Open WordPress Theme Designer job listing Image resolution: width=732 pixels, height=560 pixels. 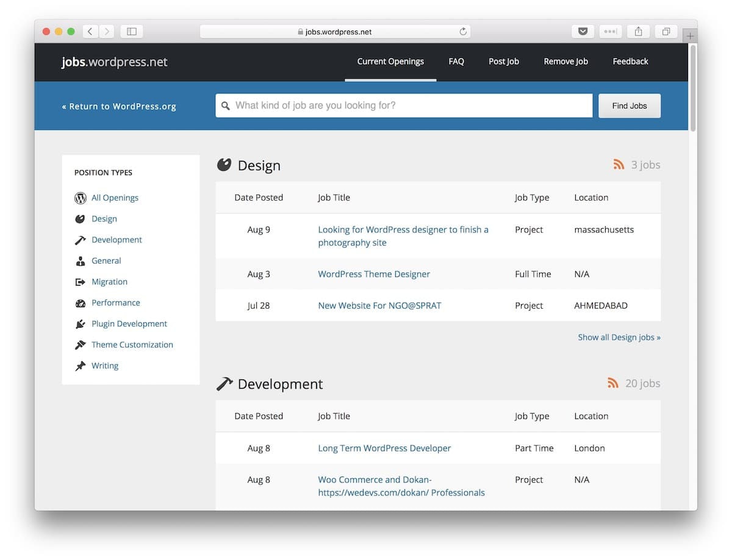[374, 274]
